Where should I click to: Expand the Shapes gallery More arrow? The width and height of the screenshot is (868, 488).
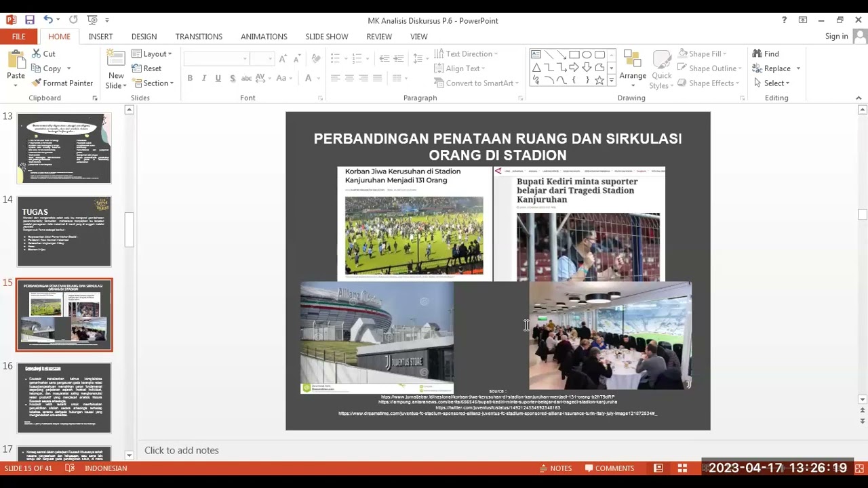tap(611, 81)
